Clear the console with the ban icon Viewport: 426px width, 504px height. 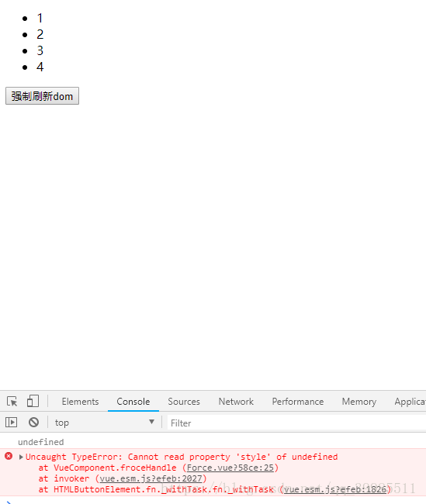(x=34, y=422)
